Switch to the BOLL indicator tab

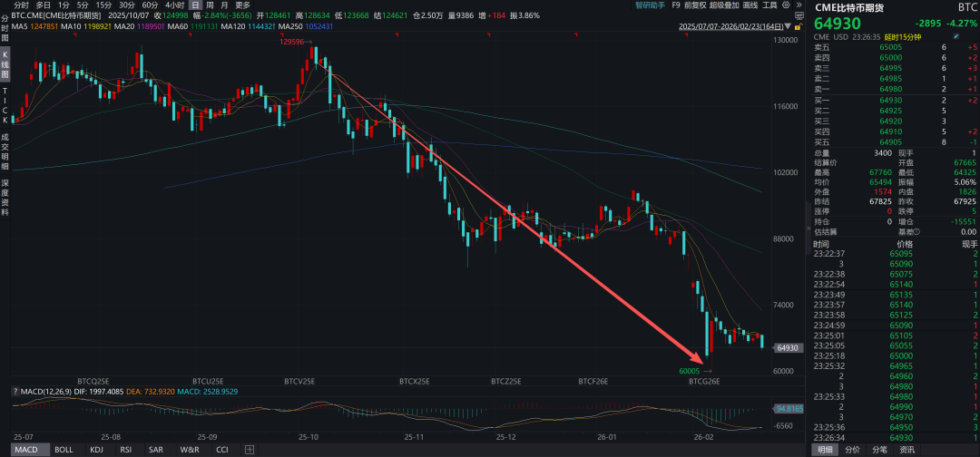[64, 450]
